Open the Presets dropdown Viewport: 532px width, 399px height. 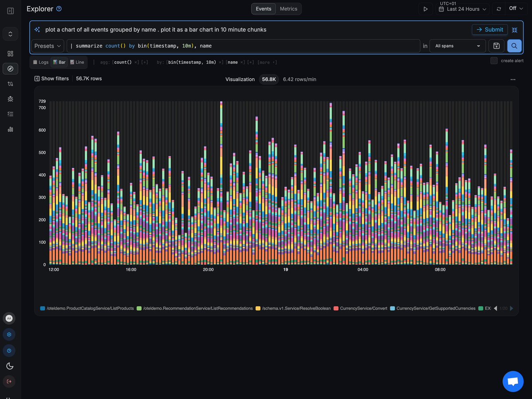click(x=47, y=46)
